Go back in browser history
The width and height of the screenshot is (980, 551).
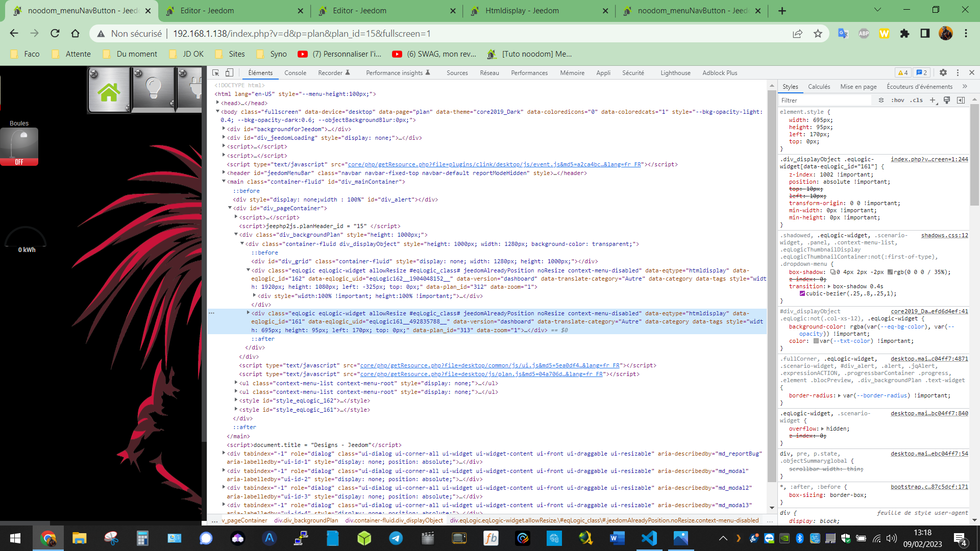(x=14, y=33)
